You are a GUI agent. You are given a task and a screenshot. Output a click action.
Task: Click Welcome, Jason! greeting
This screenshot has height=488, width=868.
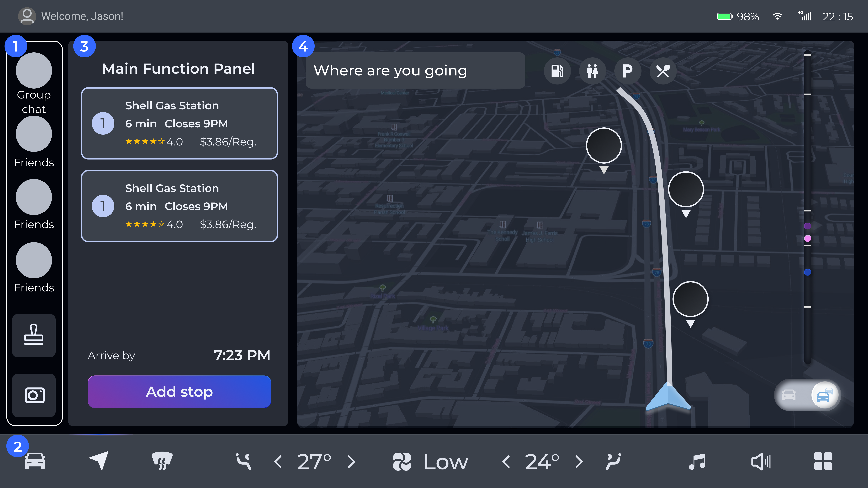pyautogui.click(x=82, y=16)
